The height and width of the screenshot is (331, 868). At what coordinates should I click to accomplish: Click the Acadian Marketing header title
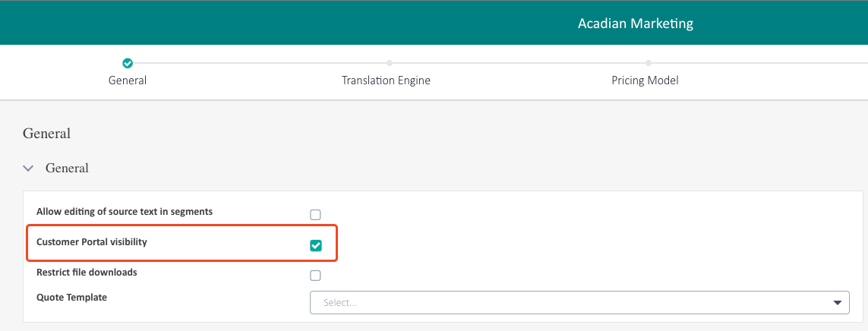click(x=635, y=24)
